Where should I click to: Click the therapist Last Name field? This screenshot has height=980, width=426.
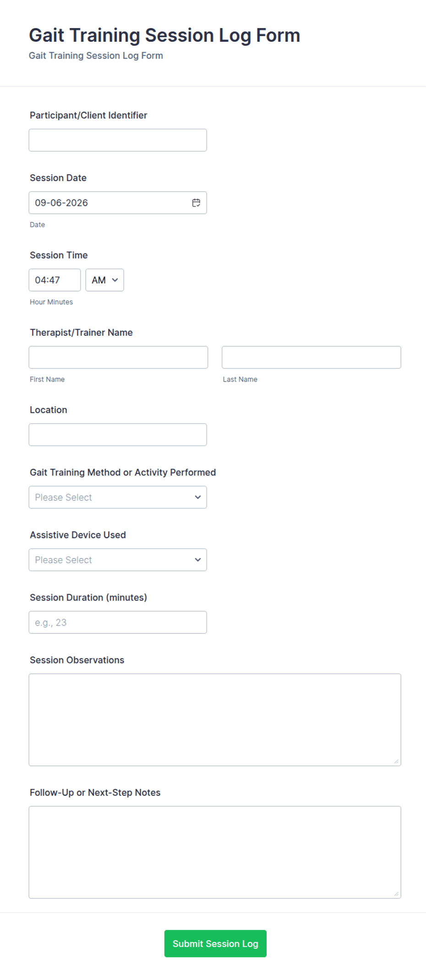pyautogui.click(x=311, y=357)
